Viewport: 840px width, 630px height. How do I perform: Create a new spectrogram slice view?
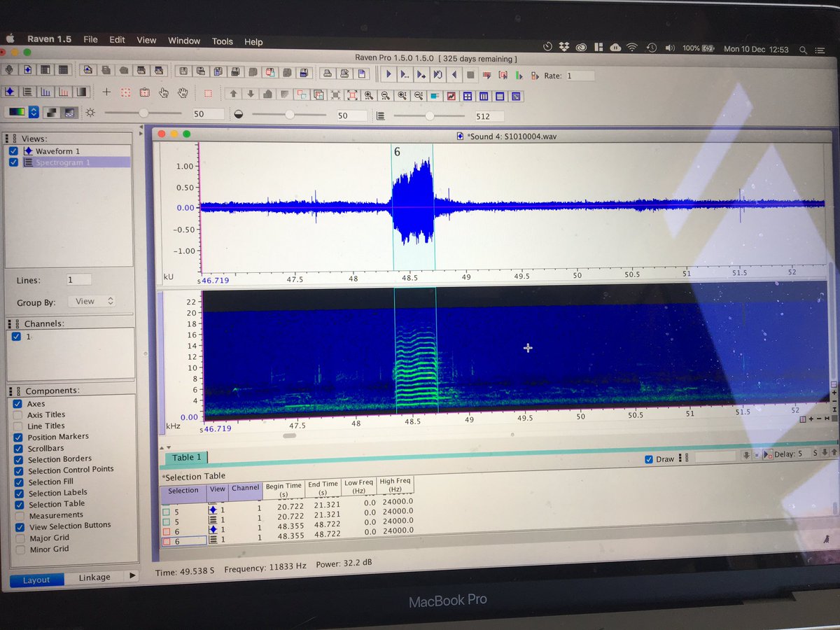45,92
